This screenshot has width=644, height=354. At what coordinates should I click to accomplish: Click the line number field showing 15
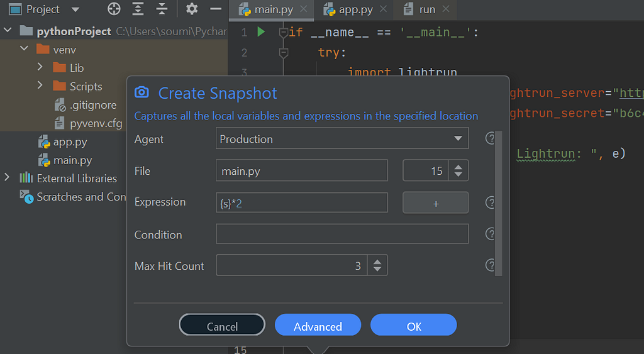426,170
